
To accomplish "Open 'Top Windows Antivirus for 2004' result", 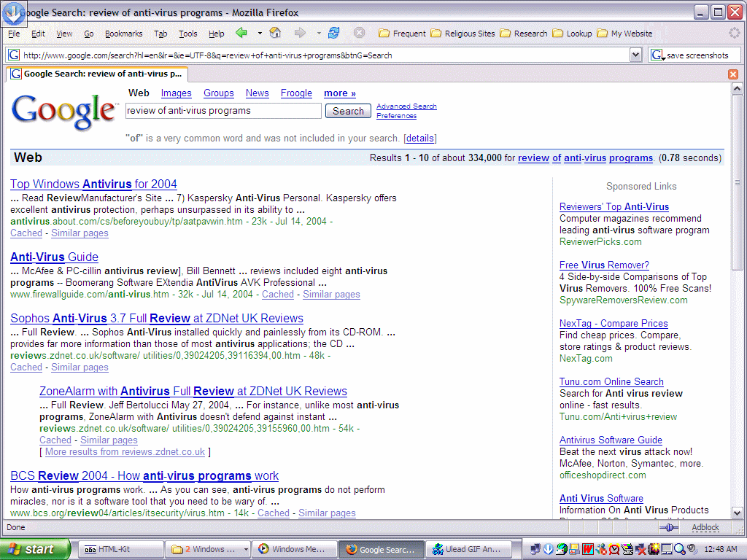I will pyautogui.click(x=93, y=184).
